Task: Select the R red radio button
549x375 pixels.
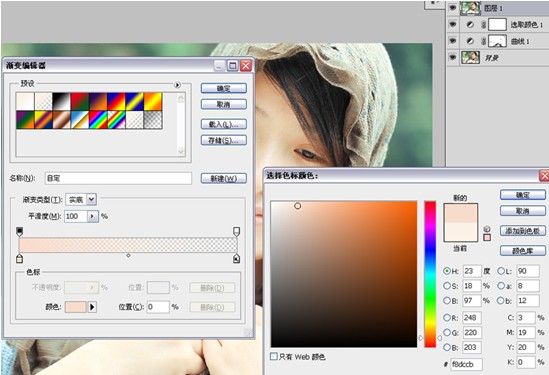Action: [447, 318]
